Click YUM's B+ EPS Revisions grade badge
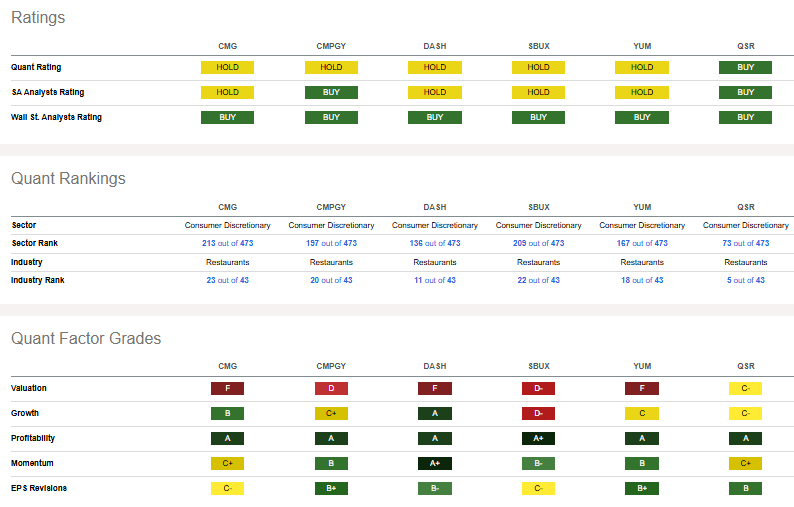Image resolution: width=794 pixels, height=507 pixels. [x=642, y=488]
